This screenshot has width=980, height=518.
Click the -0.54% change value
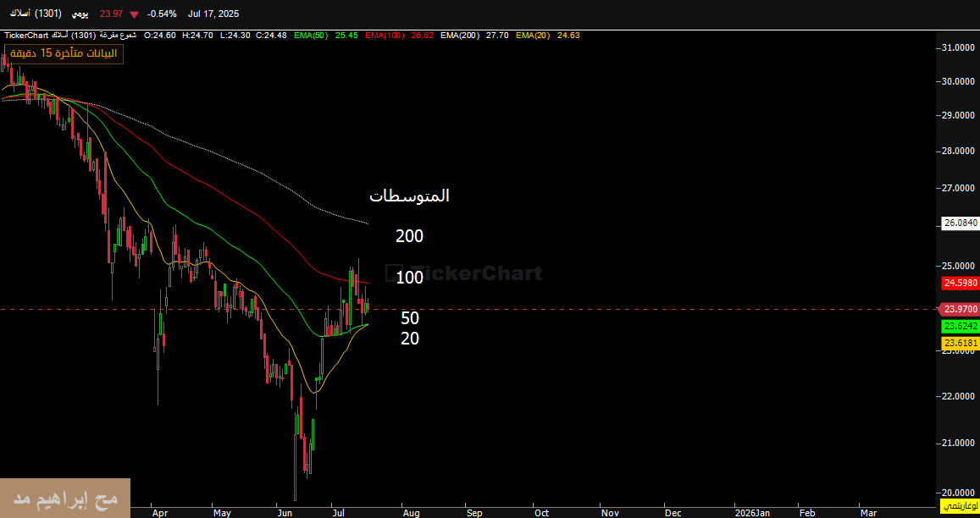[x=162, y=14]
